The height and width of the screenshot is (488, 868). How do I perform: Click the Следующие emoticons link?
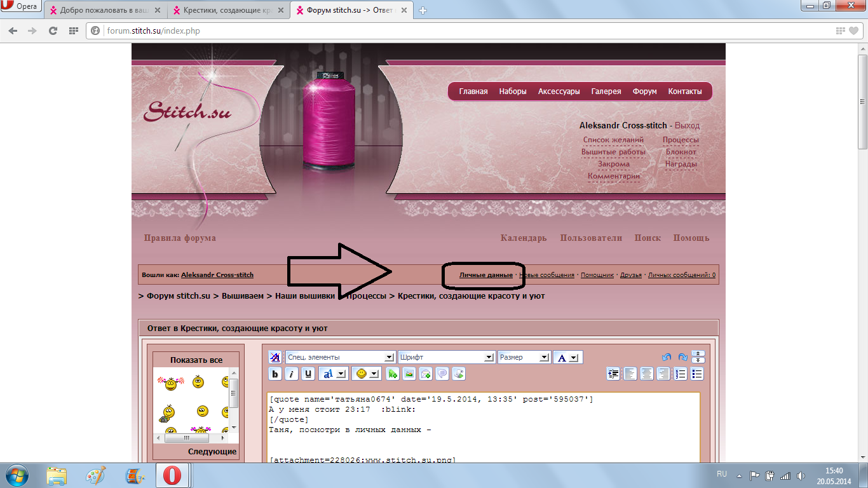tap(212, 452)
